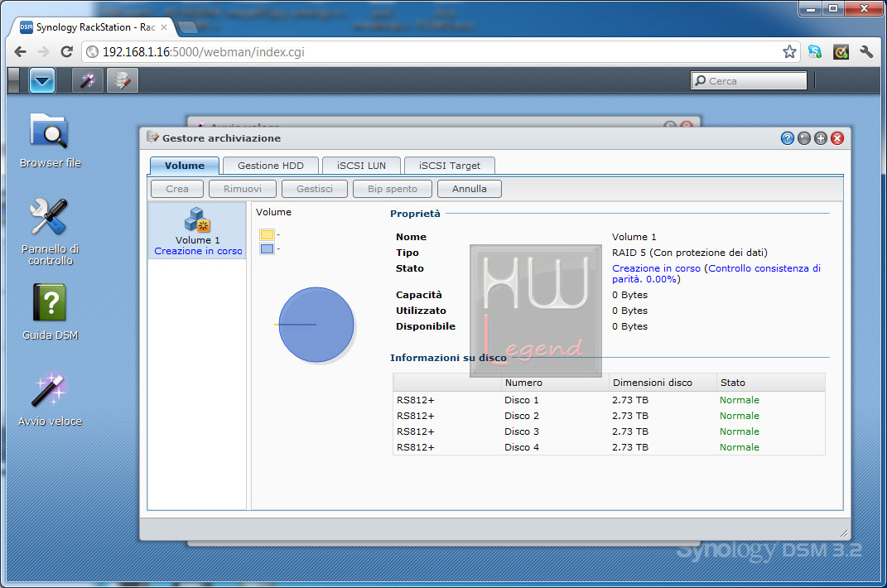
Task: Bookmark the page with the star icon
Action: (789, 52)
